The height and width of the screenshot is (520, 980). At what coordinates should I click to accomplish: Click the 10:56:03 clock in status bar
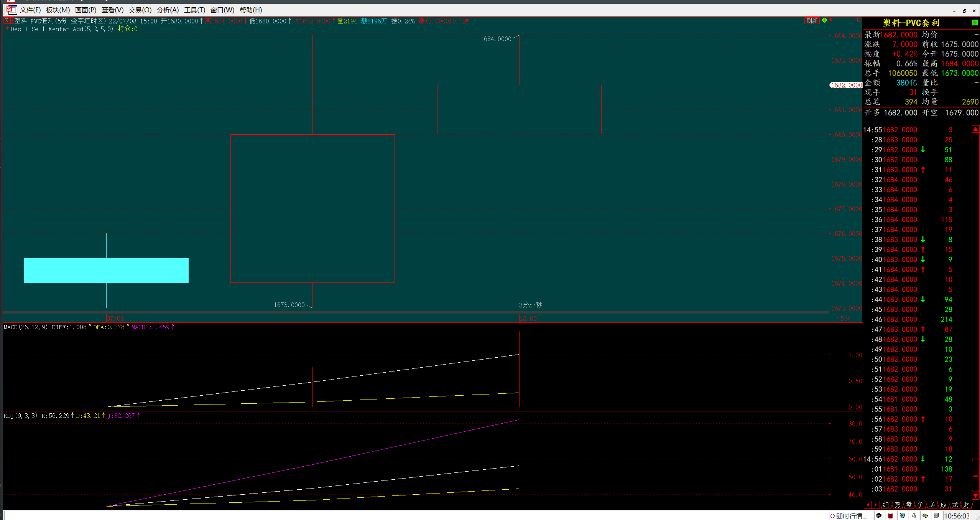(957, 516)
